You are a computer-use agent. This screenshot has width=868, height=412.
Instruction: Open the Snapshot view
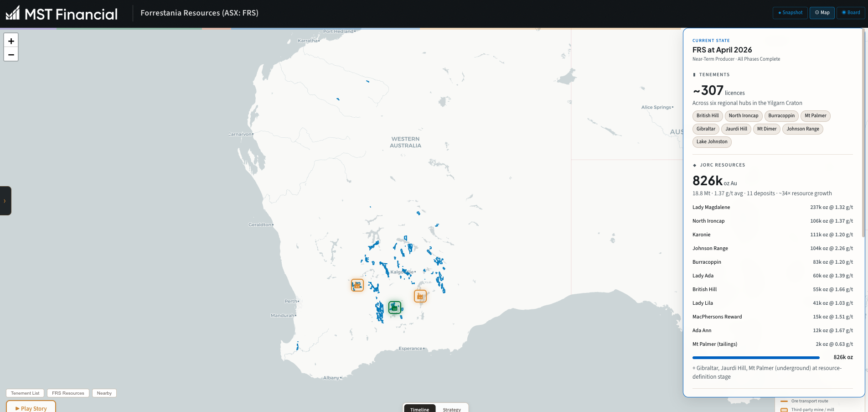click(x=790, y=13)
